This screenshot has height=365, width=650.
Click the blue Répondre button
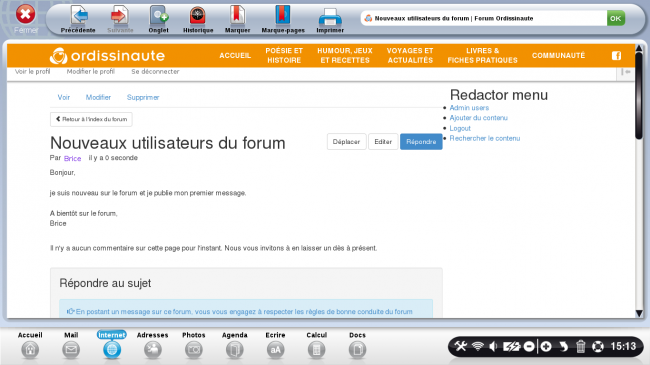(x=421, y=142)
